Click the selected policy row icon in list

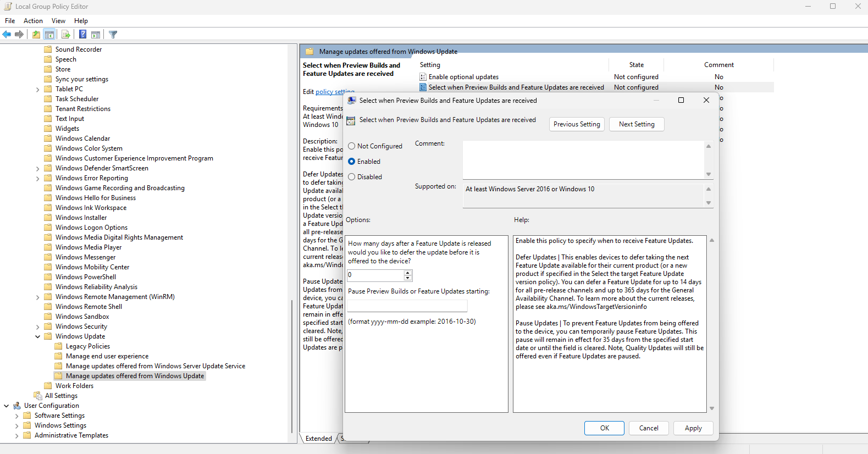pyautogui.click(x=423, y=87)
